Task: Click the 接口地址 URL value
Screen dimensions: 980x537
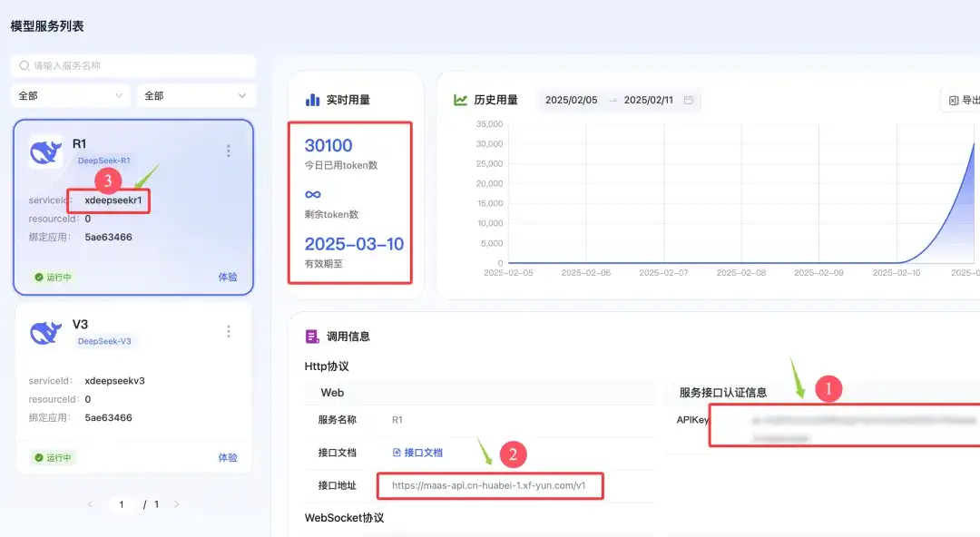Action: pos(489,485)
